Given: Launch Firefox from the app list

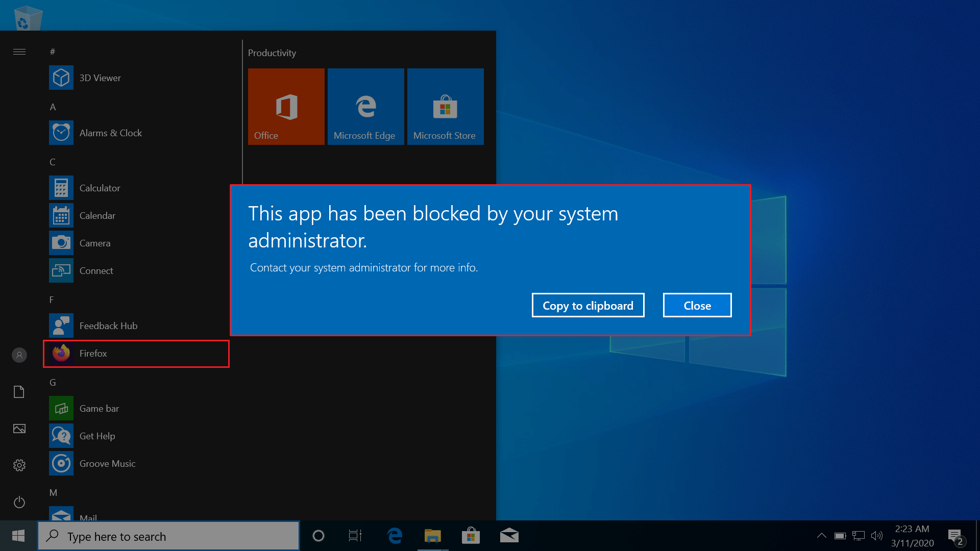Looking at the screenshot, I should point(136,353).
